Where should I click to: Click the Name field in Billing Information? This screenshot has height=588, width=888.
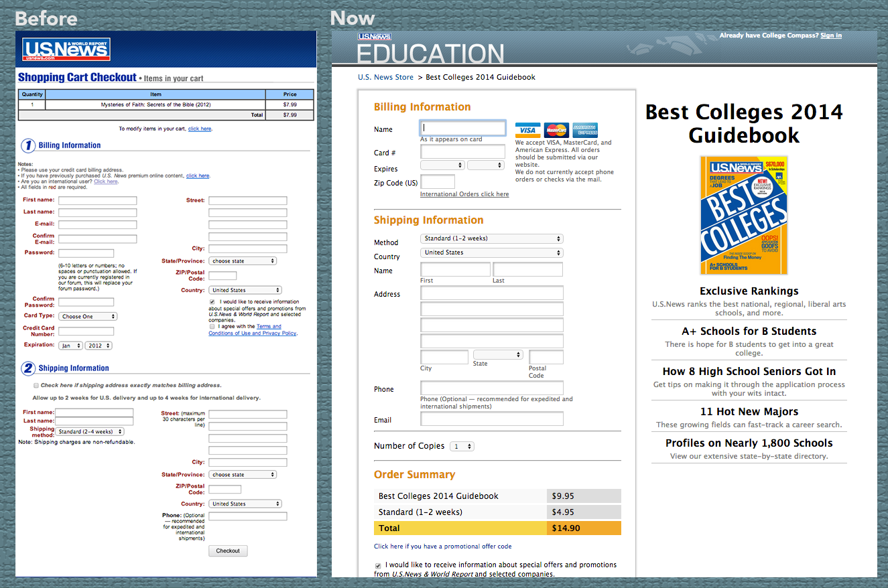[x=462, y=128]
